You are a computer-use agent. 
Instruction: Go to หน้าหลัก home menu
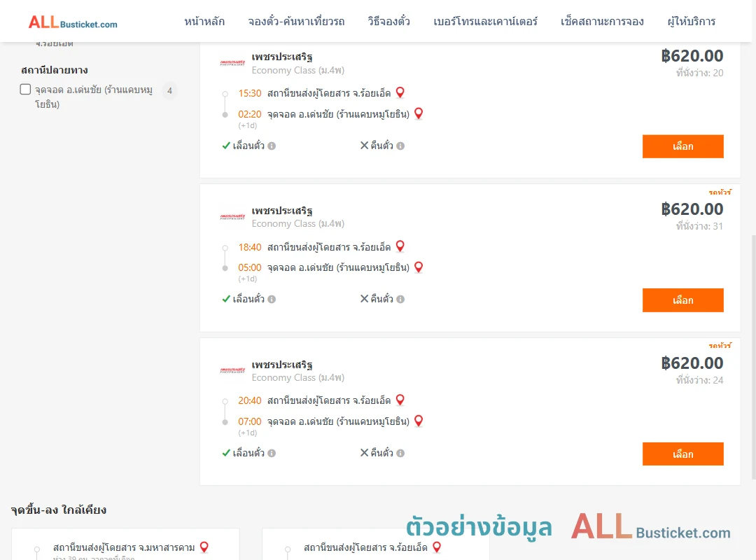pyautogui.click(x=204, y=21)
